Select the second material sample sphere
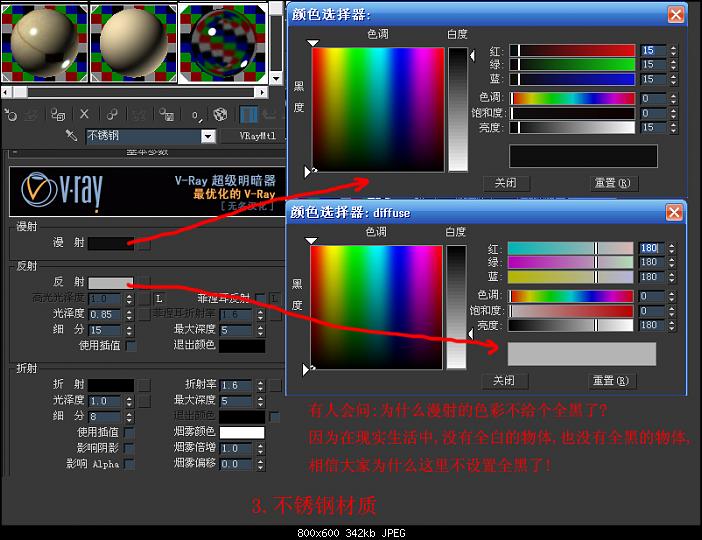 [x=133, y=43]
